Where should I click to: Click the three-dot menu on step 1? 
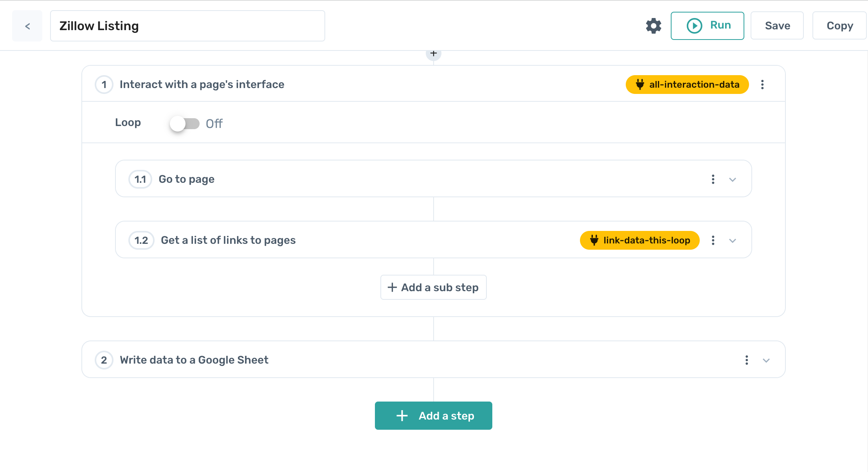pos(763,84)
